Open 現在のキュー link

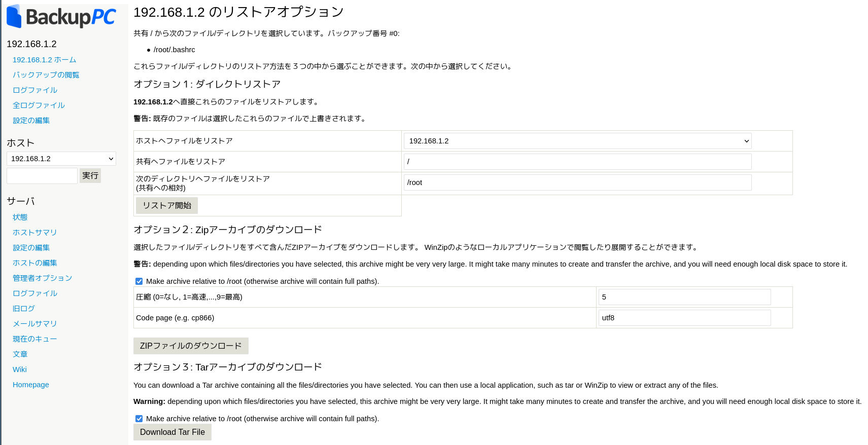point(34,339)
